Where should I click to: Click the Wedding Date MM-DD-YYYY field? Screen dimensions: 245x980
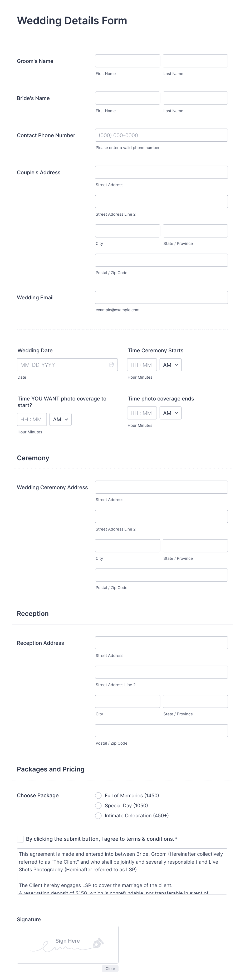[x=67, y=364]
